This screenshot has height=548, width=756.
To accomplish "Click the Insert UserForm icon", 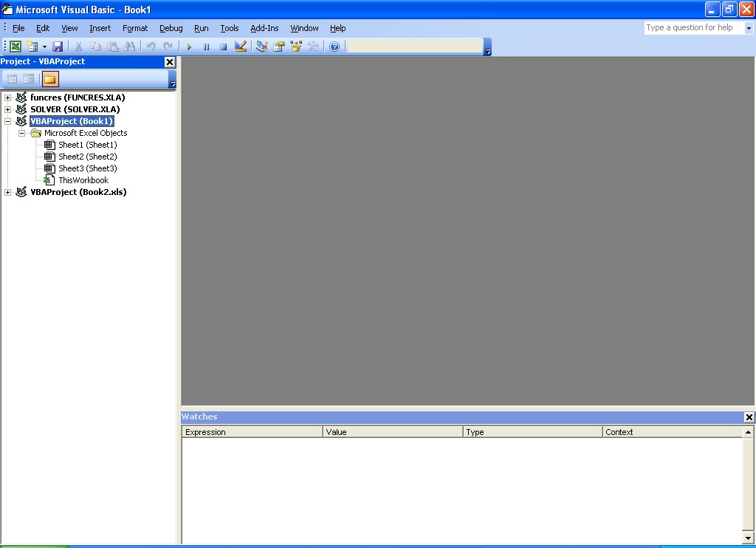I will coord(32,47).
